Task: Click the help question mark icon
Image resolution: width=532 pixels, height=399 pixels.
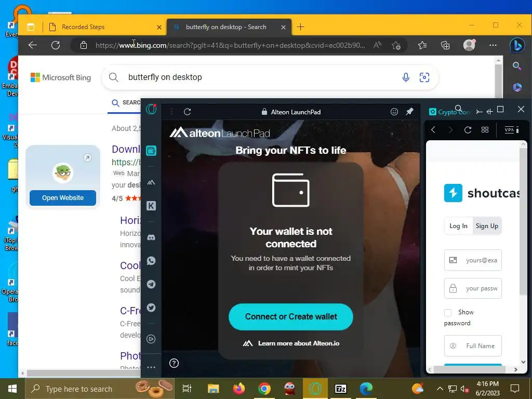Action: (174, 363)
